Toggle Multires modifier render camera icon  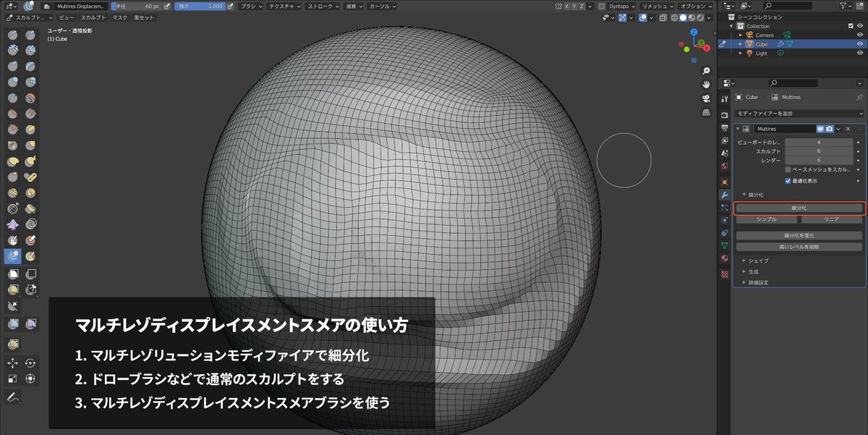(x=830, y=129)
